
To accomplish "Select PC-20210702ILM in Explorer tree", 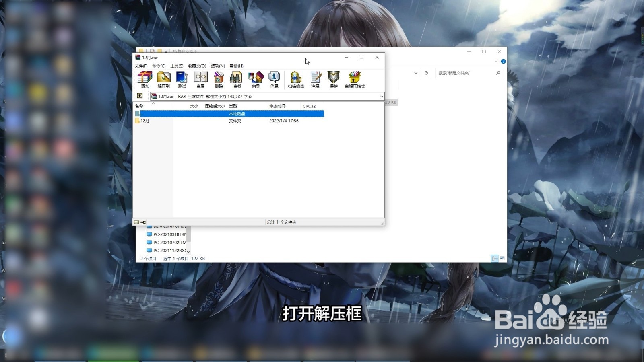I will [x=166, y=243].
